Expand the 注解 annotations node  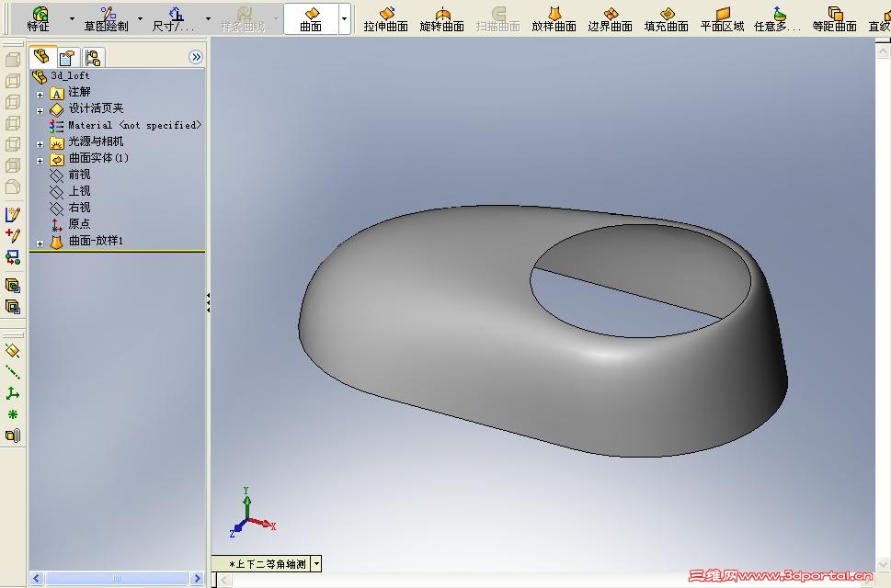[40, 95]
